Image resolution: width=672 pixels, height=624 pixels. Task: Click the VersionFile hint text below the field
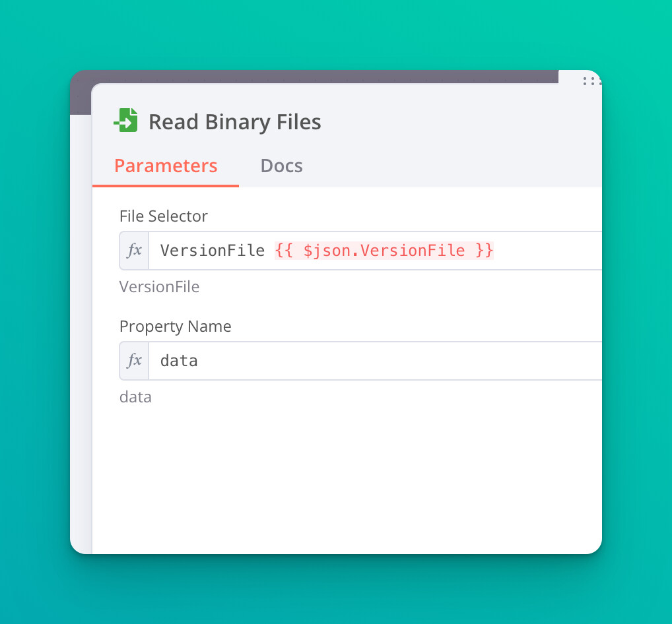point(159,286)
